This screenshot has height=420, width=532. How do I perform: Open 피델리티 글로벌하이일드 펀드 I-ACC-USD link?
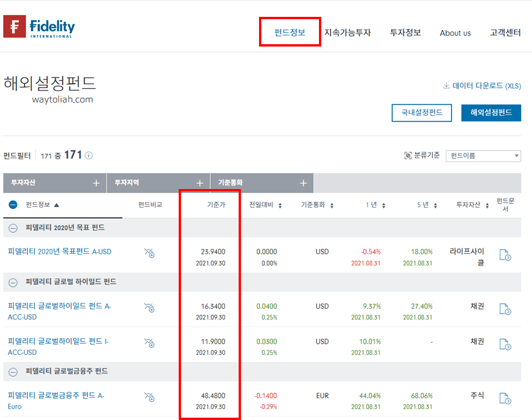(58, 347)
